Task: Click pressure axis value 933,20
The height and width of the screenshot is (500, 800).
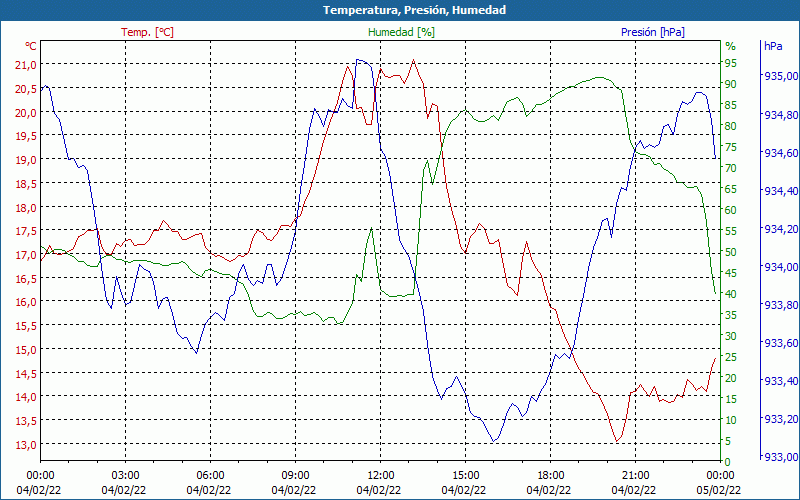Action: [781, 419]
